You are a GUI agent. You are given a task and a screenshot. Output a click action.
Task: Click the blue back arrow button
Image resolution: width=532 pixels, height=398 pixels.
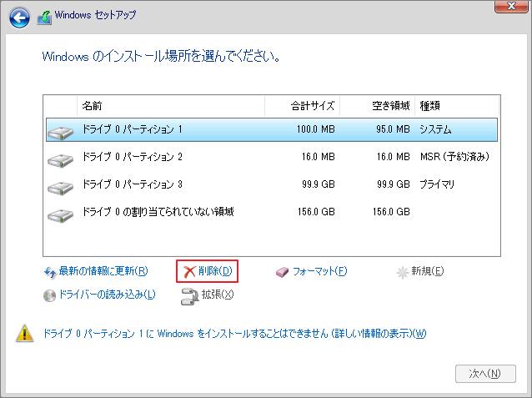19,18
